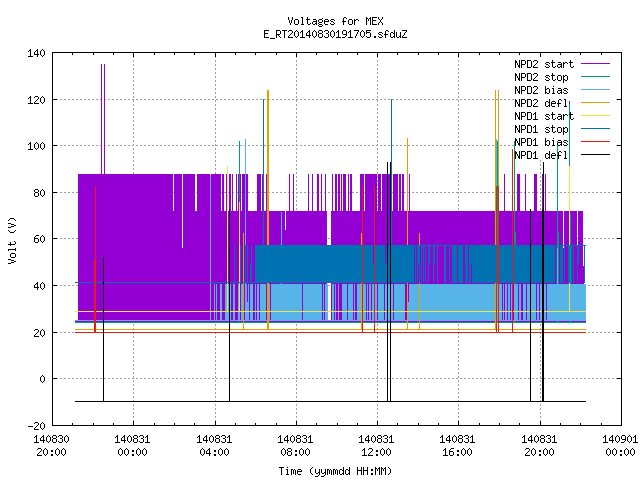
Task: Click the y-axis tick value 60
Action: tap(40, 239)
